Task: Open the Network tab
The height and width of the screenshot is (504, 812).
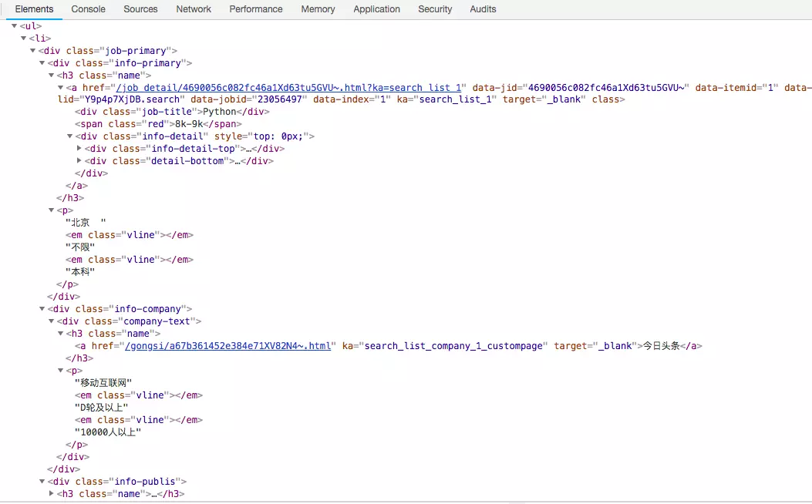Action: pyautogui.click(x=193, y=8)
